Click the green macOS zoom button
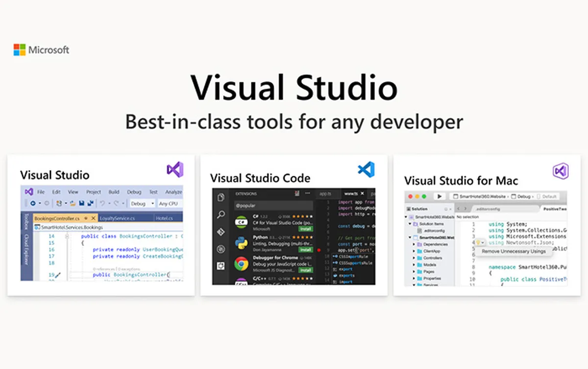588x369 pixels. [x=424, y=196]
